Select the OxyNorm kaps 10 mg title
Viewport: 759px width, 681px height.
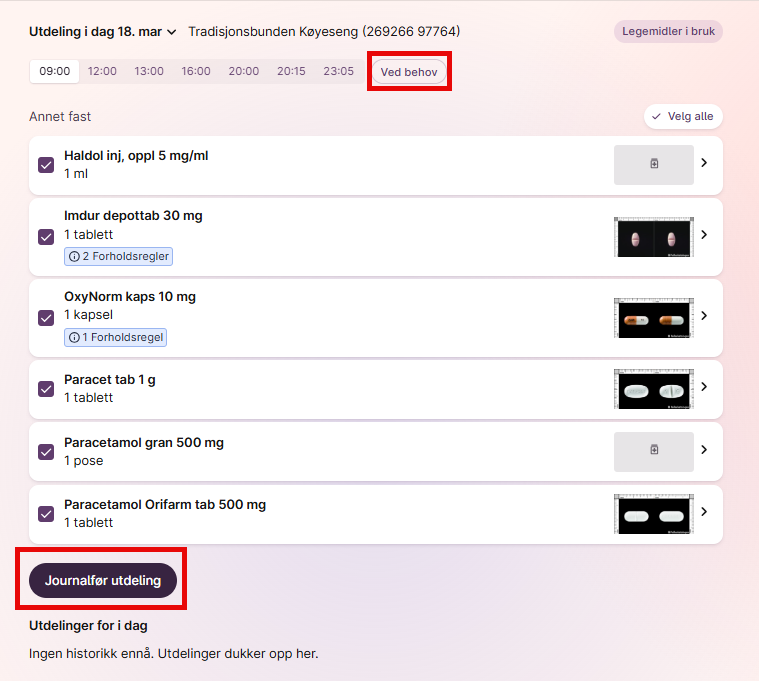130,297
